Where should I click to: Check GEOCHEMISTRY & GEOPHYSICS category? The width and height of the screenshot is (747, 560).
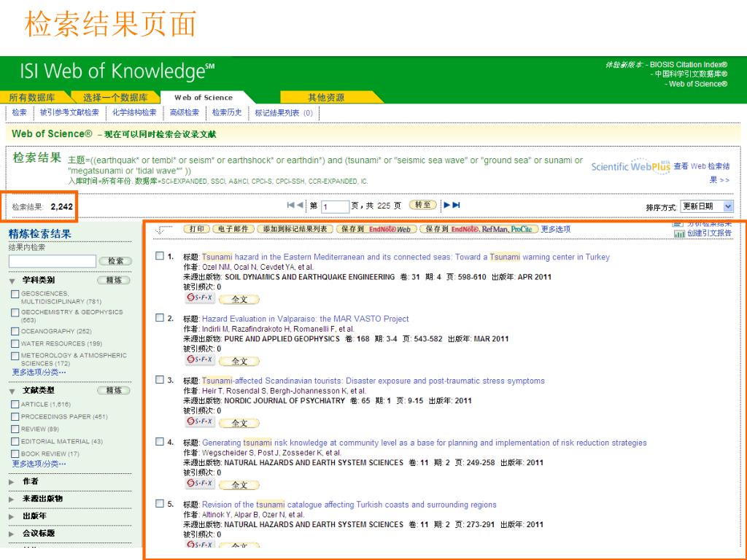(15, 313)
